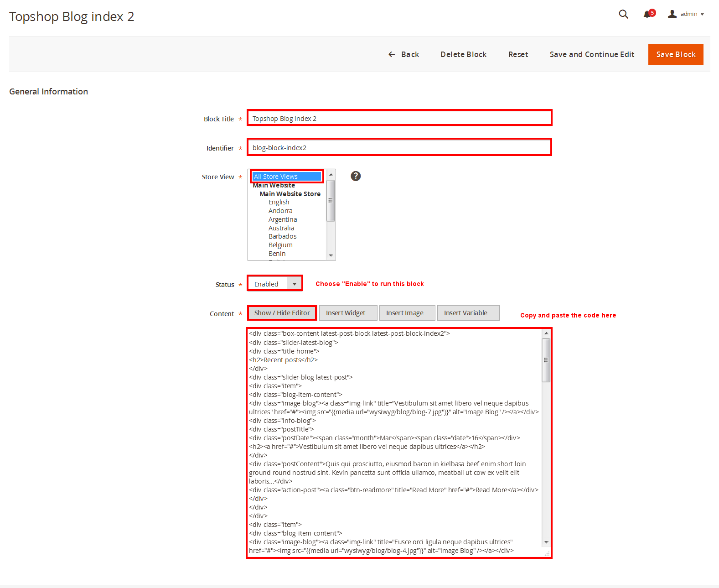Screen dimensions: 719x588
Task: Click Insert Variable button
Action: coord(468,313)
